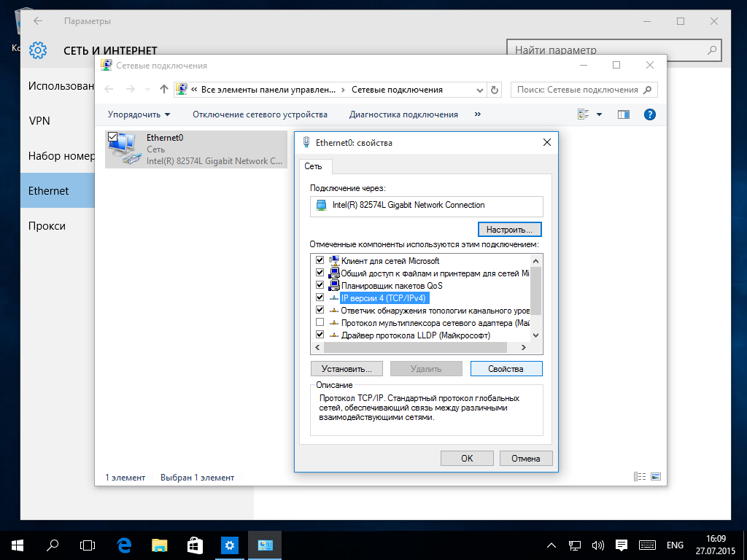Click Сетевые подключения breadcrumb segment
The image size is (747, 560).
point(397,90)
